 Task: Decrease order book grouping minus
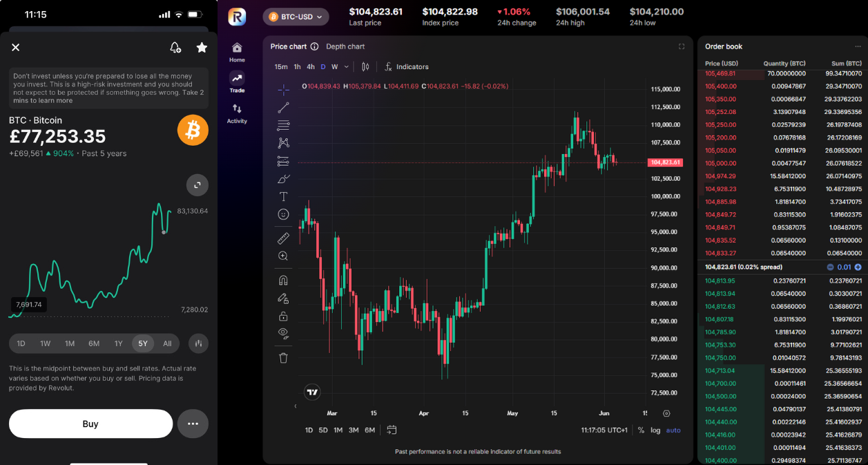pos(830,267)
